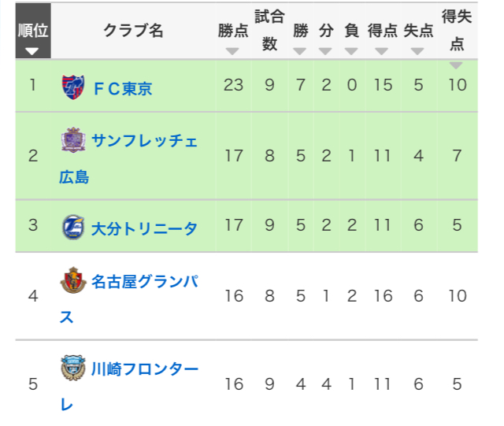
Task: Click the FC Tokyo club crest icon
Action: (x=71, y=85)
